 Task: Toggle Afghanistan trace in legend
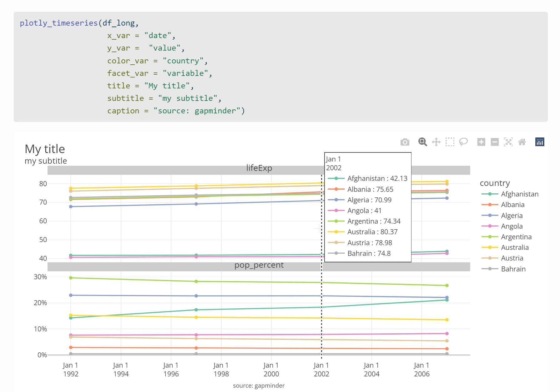point(510,194)
